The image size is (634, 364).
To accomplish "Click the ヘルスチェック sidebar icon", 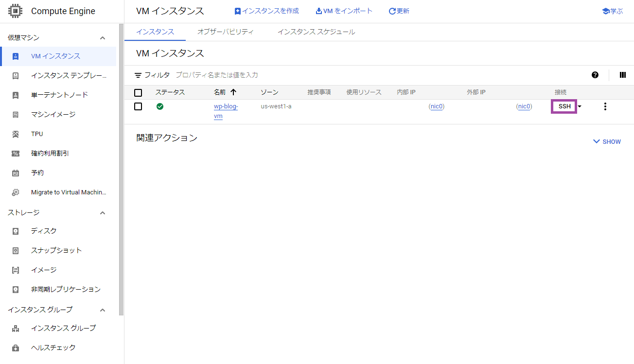I will 16,348.
